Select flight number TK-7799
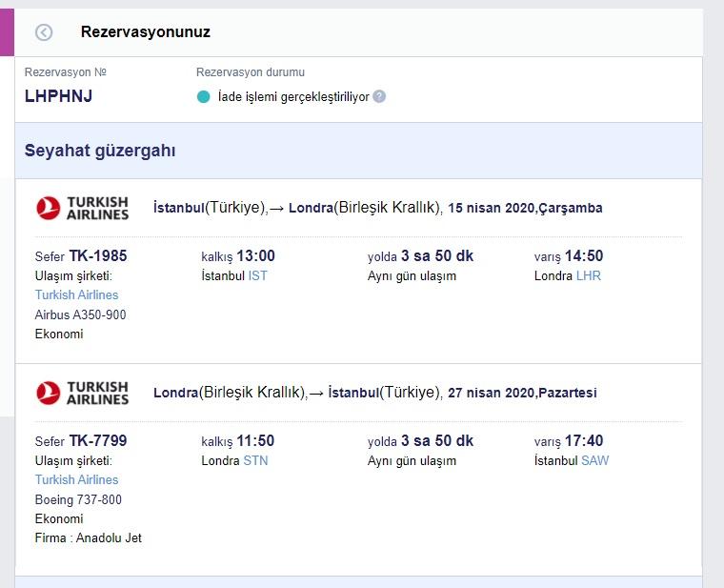This screenshot has height=588, width=724. (98, 440)
